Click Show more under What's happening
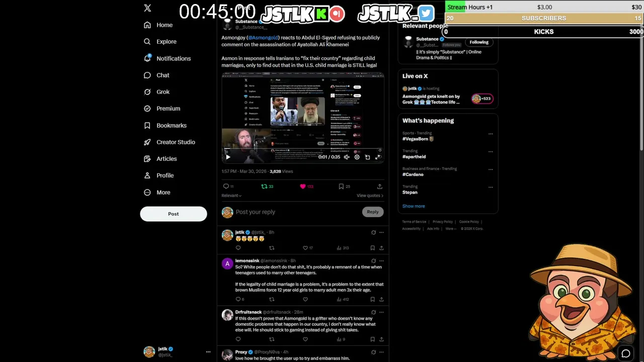This screenshot has height=362, width=644. [414, 206]
